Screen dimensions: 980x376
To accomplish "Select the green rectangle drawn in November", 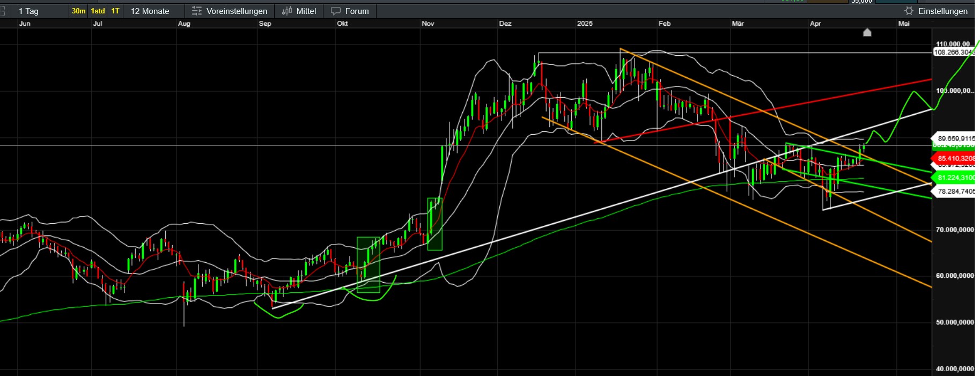I will click(434, 224).
